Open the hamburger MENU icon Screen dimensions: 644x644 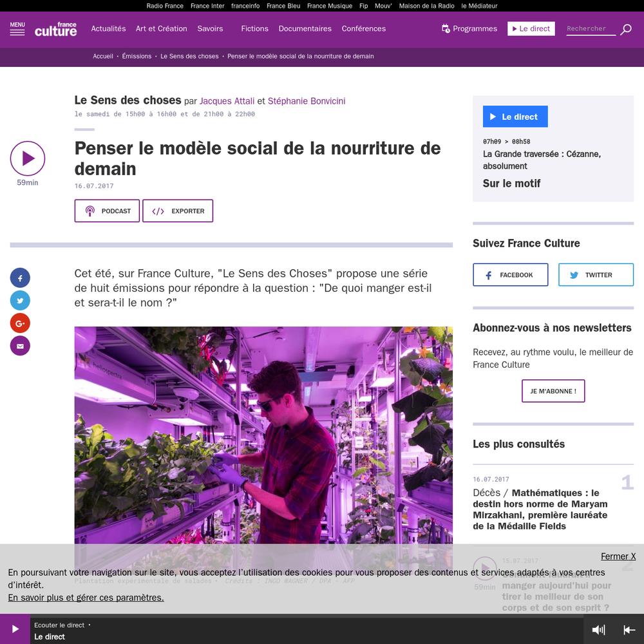17,29
